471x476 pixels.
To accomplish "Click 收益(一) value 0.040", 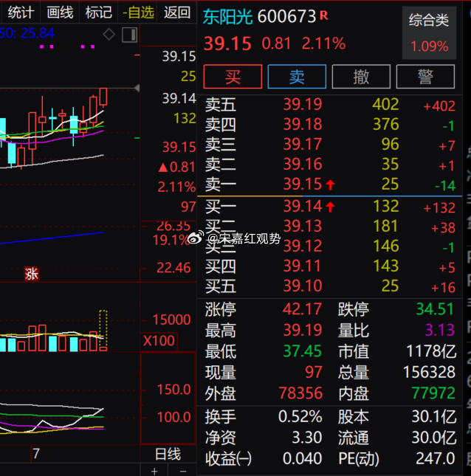I will [x=302, y=458].
